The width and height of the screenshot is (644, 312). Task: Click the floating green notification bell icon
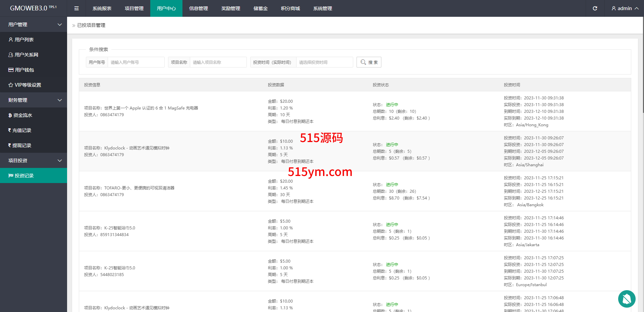coord(627,299)
